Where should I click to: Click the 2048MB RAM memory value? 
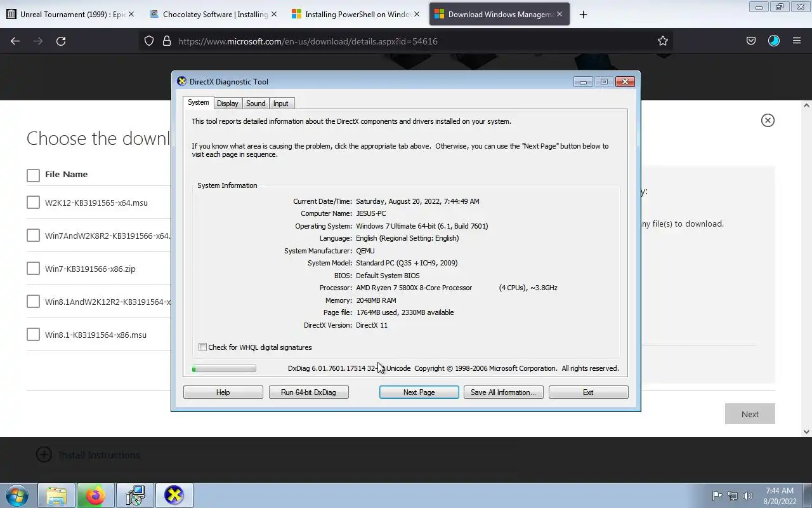[376, 300]
